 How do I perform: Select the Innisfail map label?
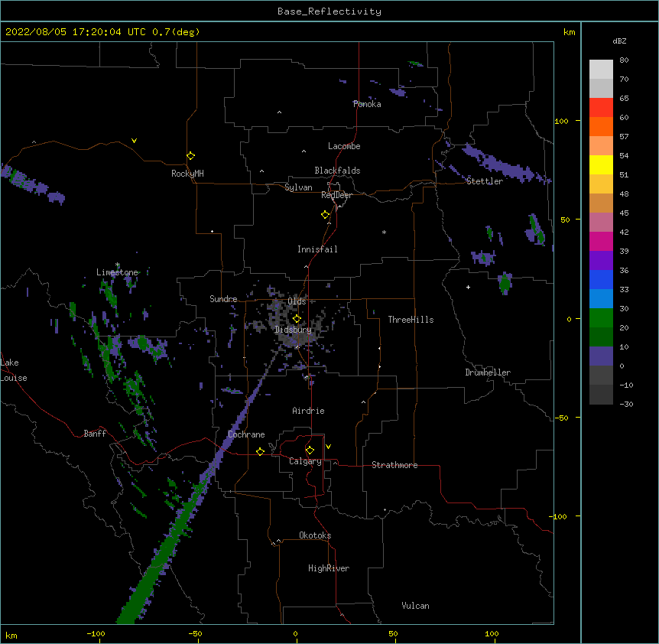pos(317,249)
